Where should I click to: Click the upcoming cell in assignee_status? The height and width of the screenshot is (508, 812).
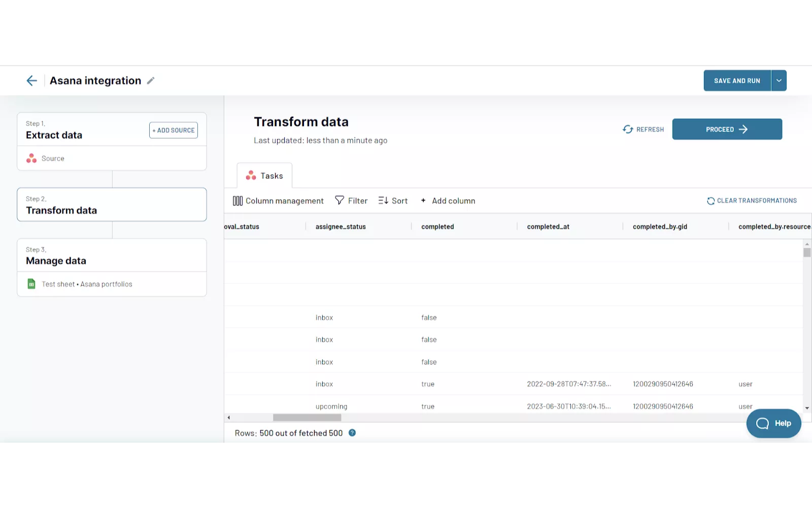tap(331, 406)
